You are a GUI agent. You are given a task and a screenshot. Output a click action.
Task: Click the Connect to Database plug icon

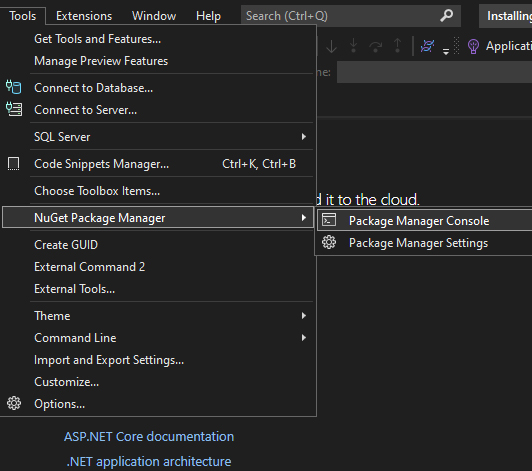click(14, 87)
